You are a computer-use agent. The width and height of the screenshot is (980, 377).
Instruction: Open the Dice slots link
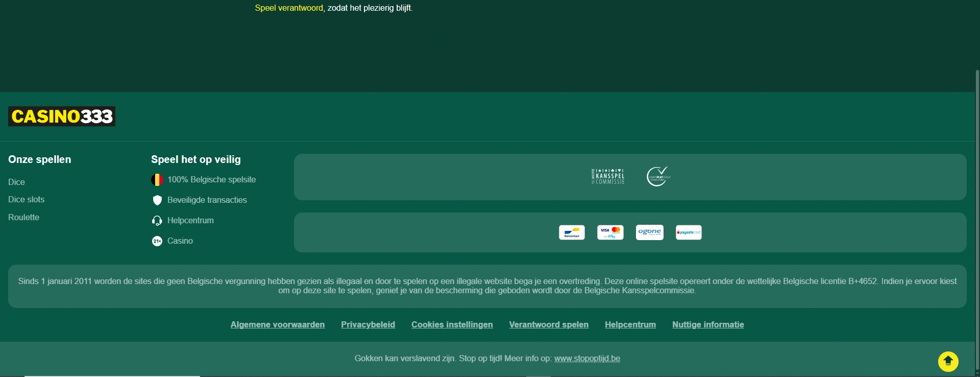[26, 199]
